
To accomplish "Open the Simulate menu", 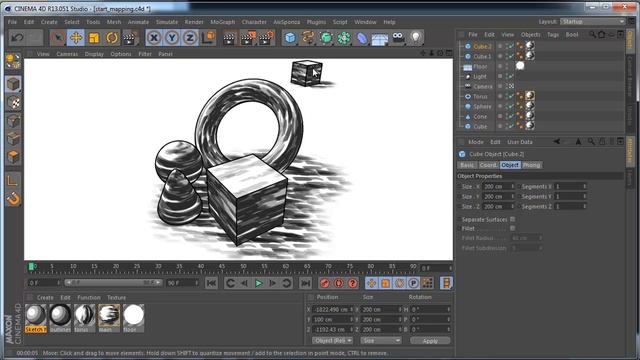I will click(x=167, y=22).
